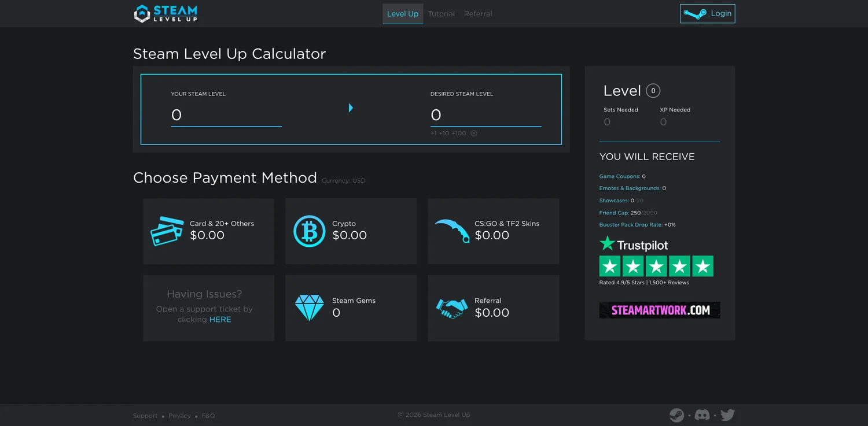This screenshot has height=426, width=868.
Task: Open the Discord footer icon
Action: [x=702, y=415]
